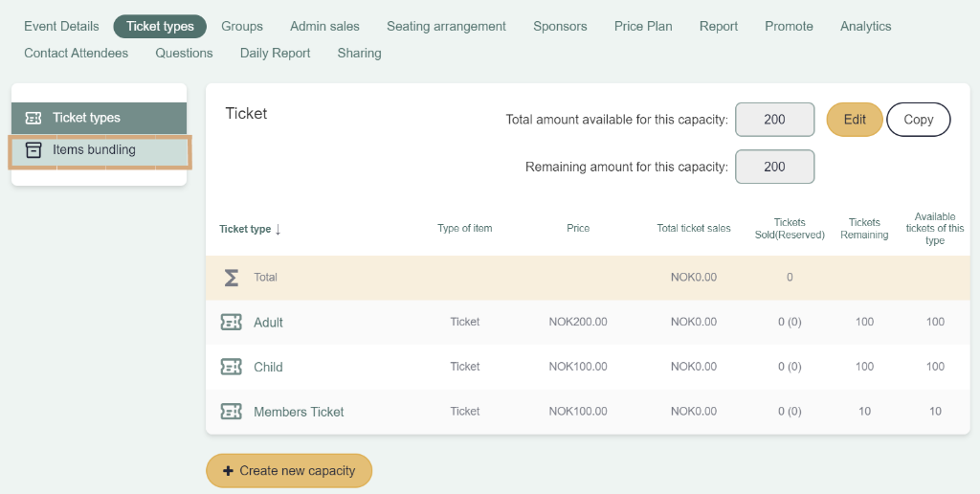Viewport: 980px width, 494px height.
Task: Open the Event Details tab
Action: pos(61,26)
